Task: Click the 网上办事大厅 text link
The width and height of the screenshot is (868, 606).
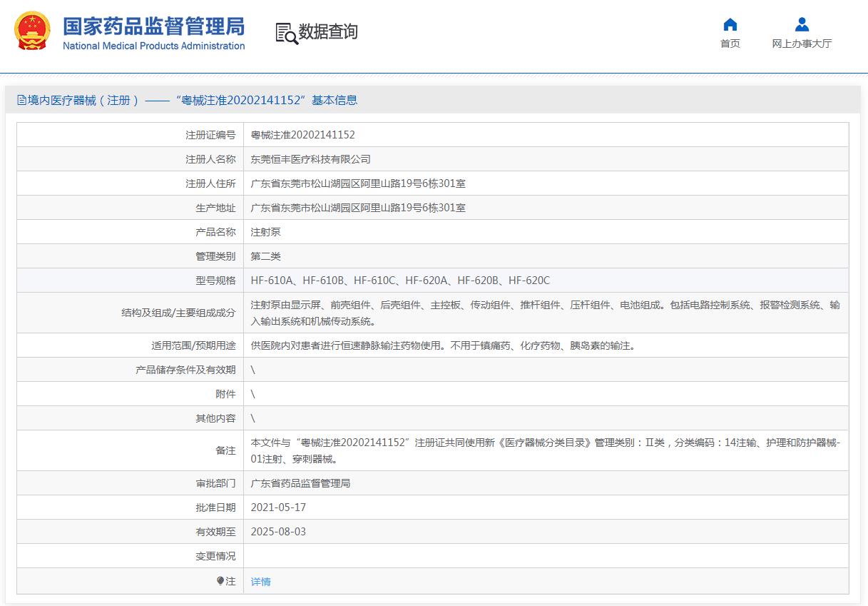Action: 802,44
